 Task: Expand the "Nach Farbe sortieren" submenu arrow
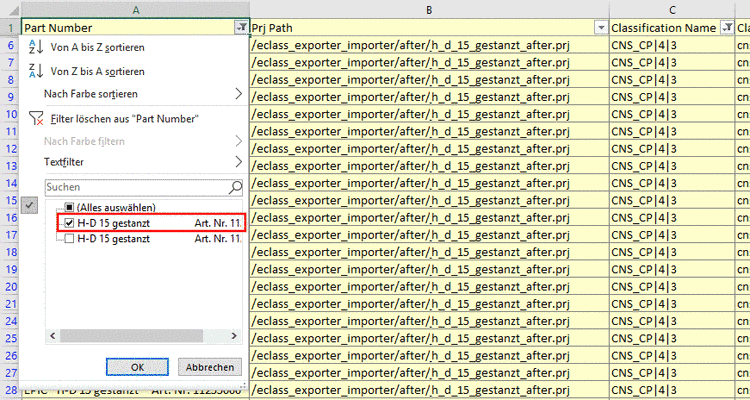pyautogui.click(x=238, y=94)
